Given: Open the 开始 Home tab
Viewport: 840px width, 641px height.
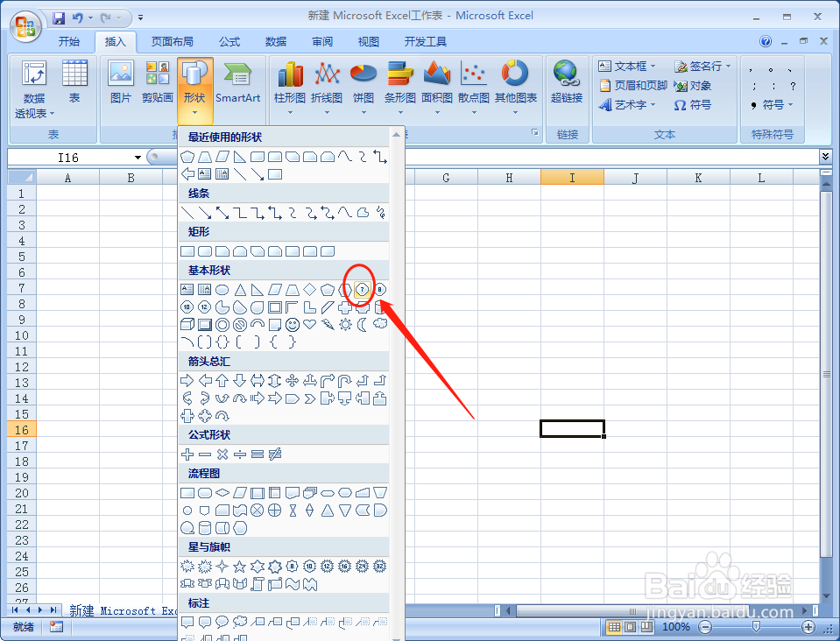Looking at the screenshot, I should tap(69, 42).
